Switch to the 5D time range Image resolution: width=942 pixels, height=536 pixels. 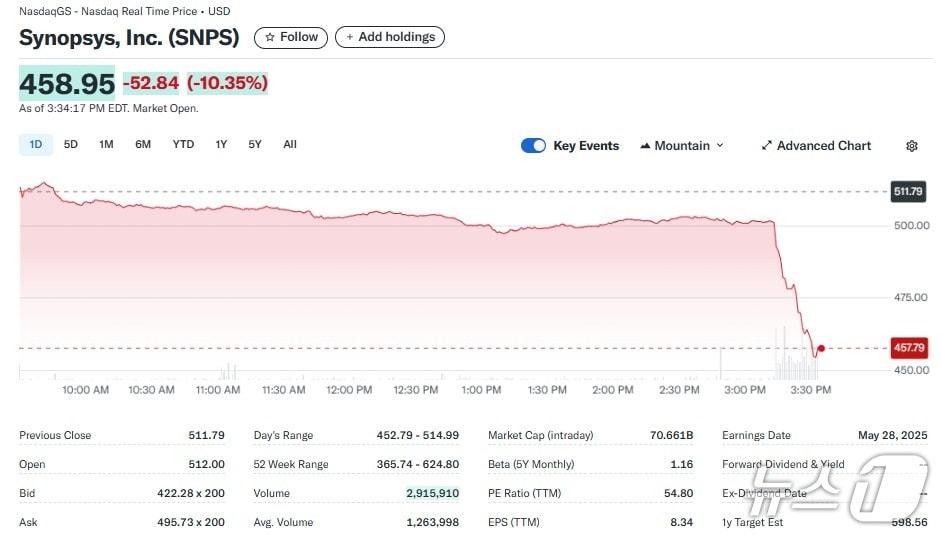coord(71,145)
